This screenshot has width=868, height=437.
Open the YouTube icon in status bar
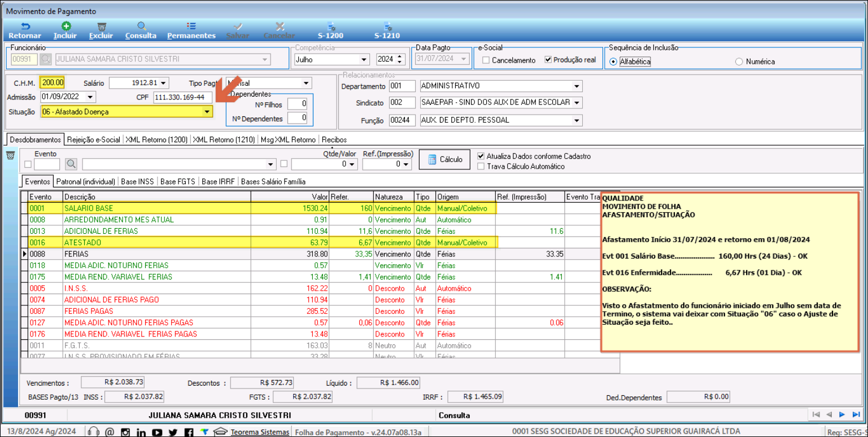pyautogui.click(x=157, y=432)
